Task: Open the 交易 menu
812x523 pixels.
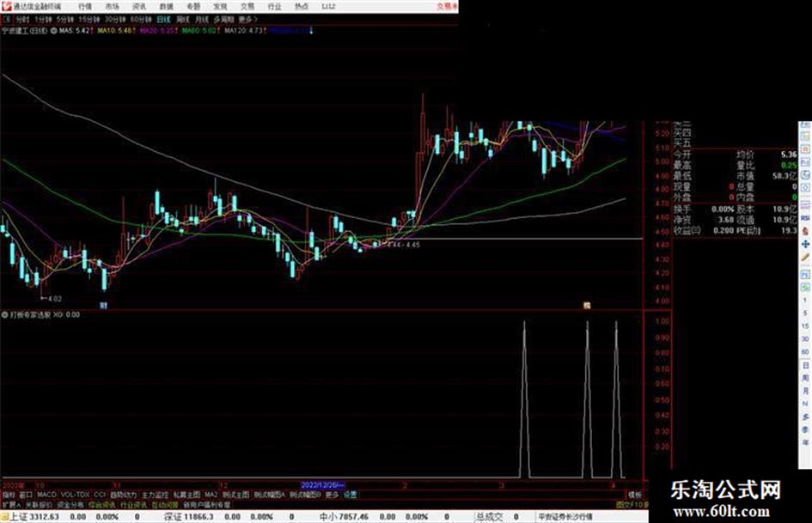Action: [247, 7]
